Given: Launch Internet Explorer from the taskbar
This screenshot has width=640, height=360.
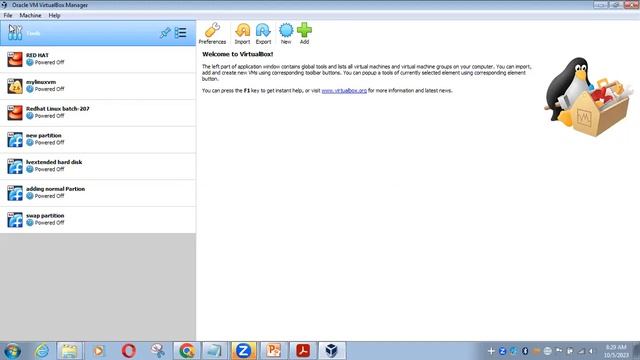Looking at the screenshot, I should pos(42,351).
